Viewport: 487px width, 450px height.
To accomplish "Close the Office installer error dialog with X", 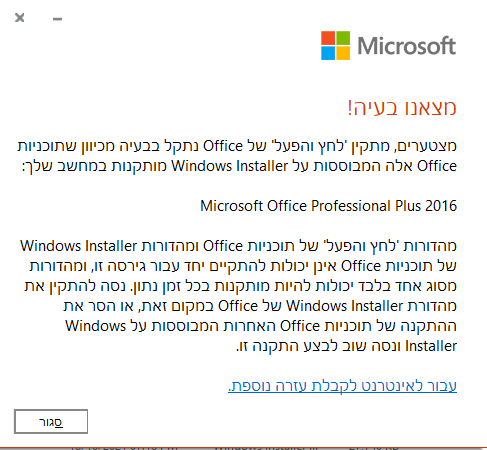I will pos(20,18).
